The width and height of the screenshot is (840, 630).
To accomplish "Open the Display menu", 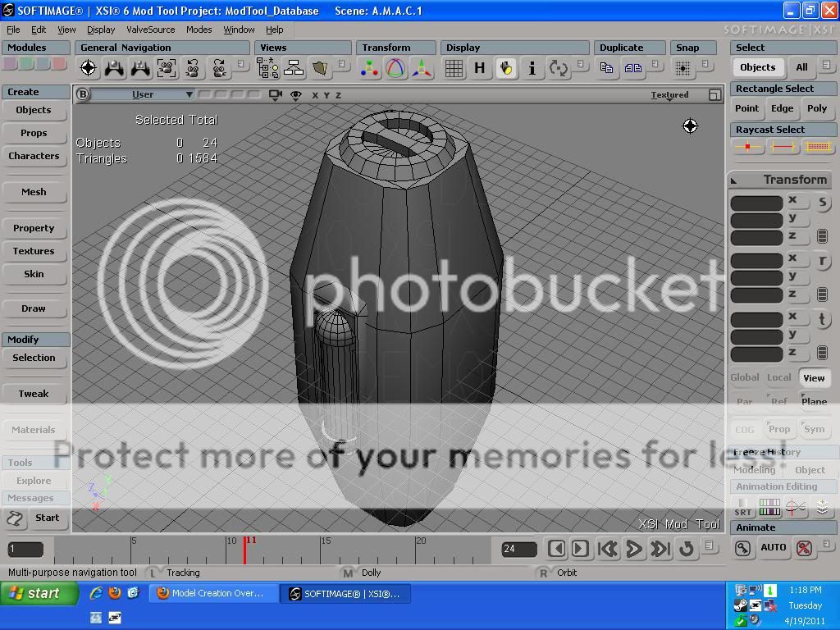I will (101, 30).
